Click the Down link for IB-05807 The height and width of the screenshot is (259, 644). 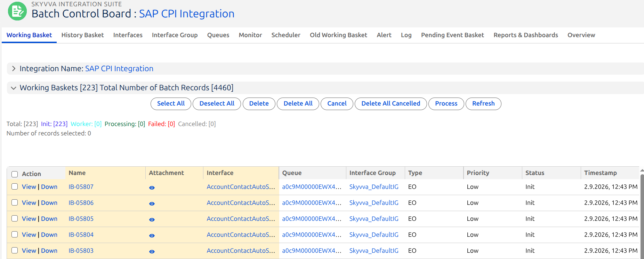(49, 186)
